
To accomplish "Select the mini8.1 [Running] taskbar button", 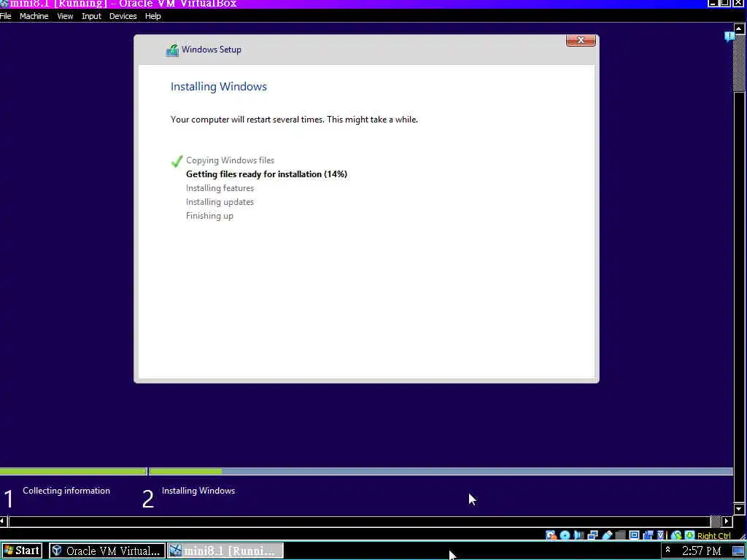I will 225,551.
